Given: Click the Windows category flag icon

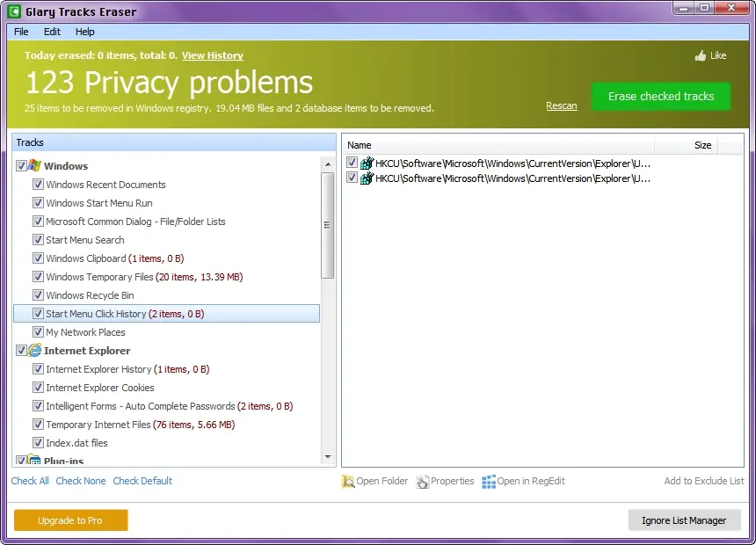Looking at the screenshot, I should click(34, 165).
